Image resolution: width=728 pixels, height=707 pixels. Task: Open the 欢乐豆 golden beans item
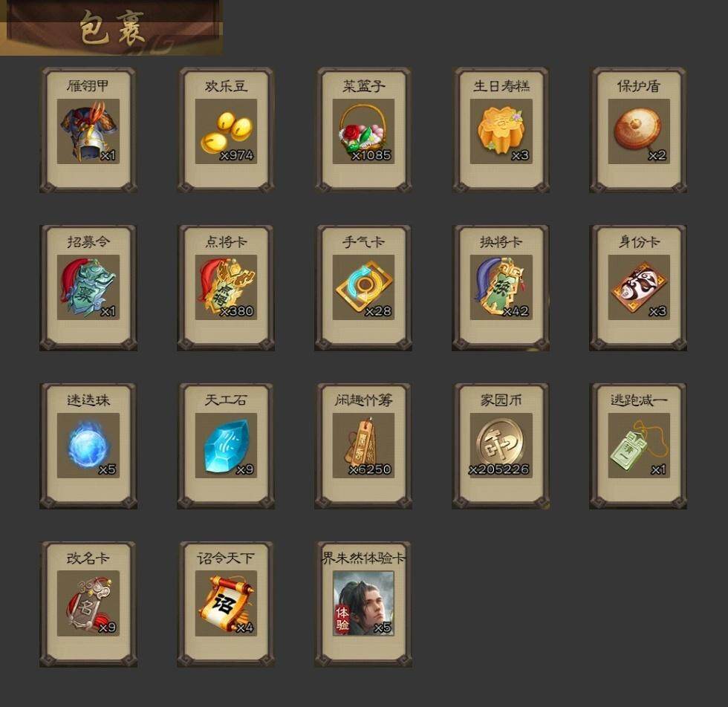pos(226,131)
